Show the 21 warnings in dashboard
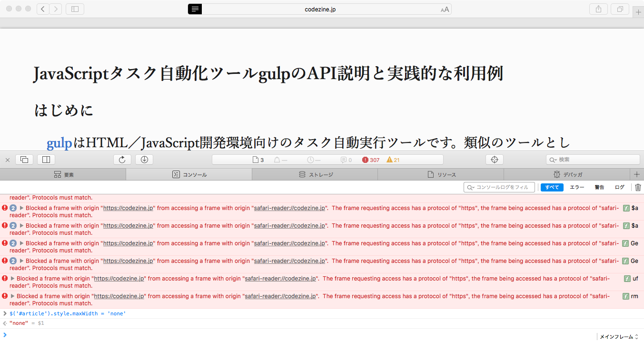 (x=393, y=160)
